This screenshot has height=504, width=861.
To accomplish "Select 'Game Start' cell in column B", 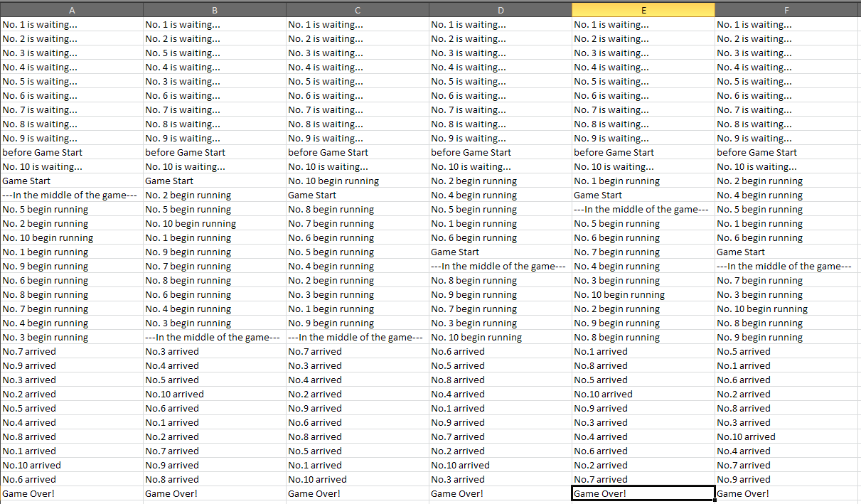I will (x=215, y=181).
